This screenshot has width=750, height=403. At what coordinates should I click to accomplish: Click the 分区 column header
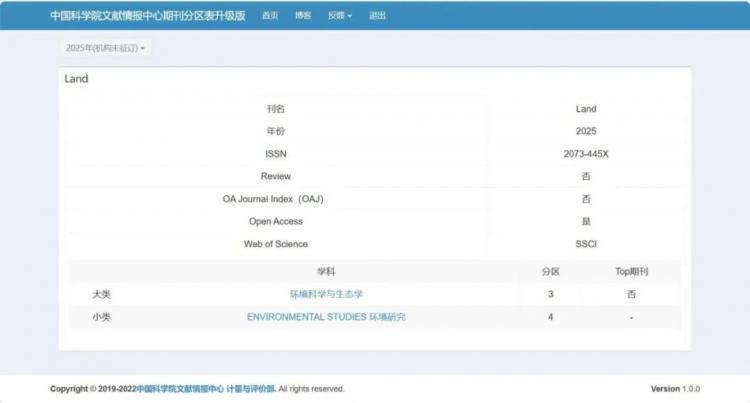[x=551, y=272]
